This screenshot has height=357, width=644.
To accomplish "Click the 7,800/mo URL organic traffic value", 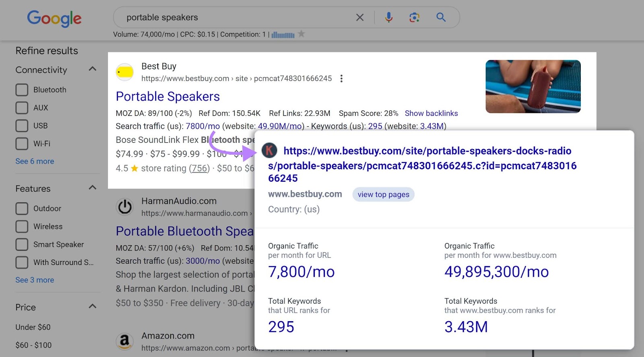I will (x=301, y=272).
